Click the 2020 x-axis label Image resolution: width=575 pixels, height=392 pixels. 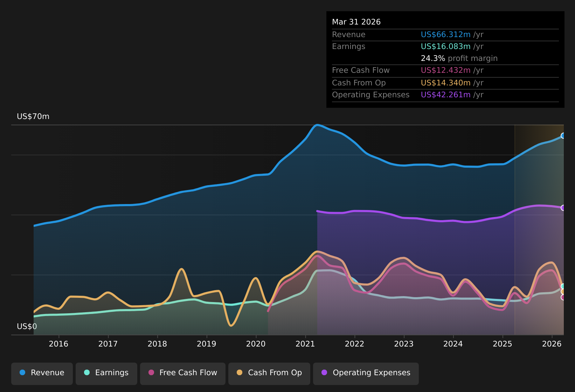coord(256,344)
